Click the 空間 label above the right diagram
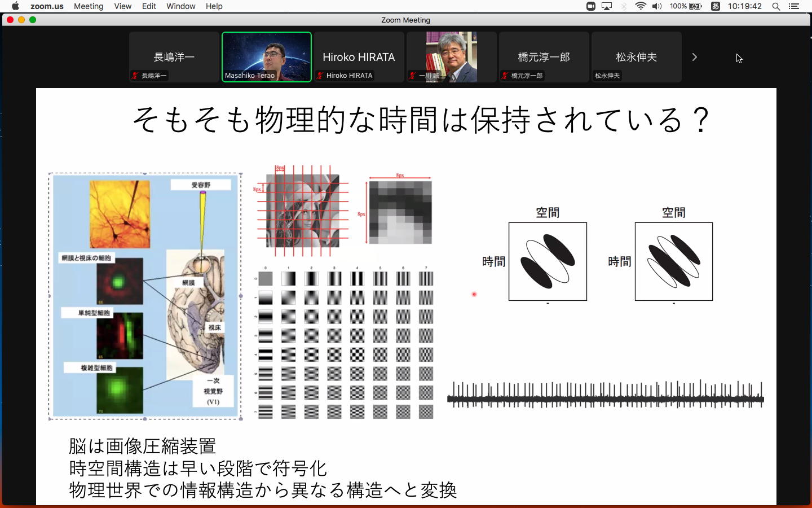This screenshot has width=812, height=508. (x=674, y=213)
